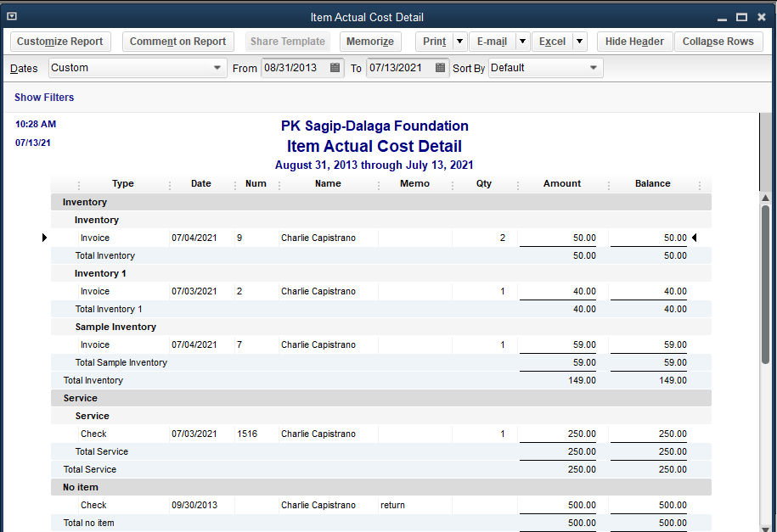777x532 pixels.
Task: Click the vertical scrollbar thumb
Action: click(765, 285)
